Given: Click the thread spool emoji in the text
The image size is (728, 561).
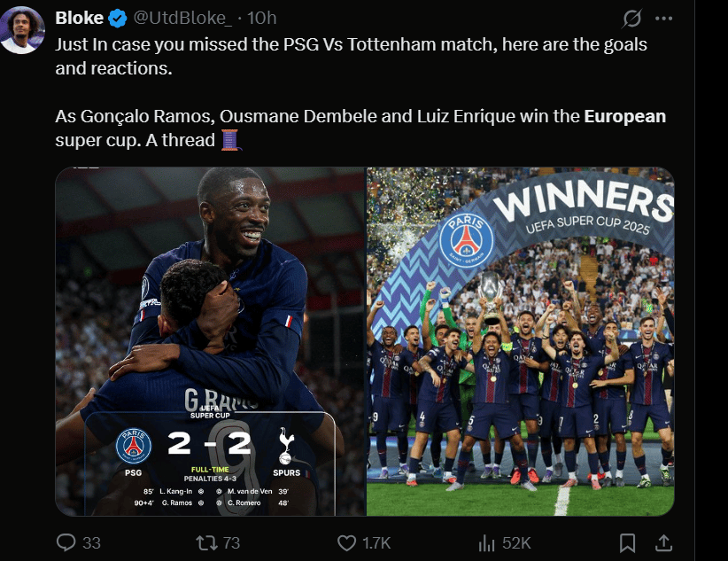Looking at the screenshot, I should (x=229, y=140).
